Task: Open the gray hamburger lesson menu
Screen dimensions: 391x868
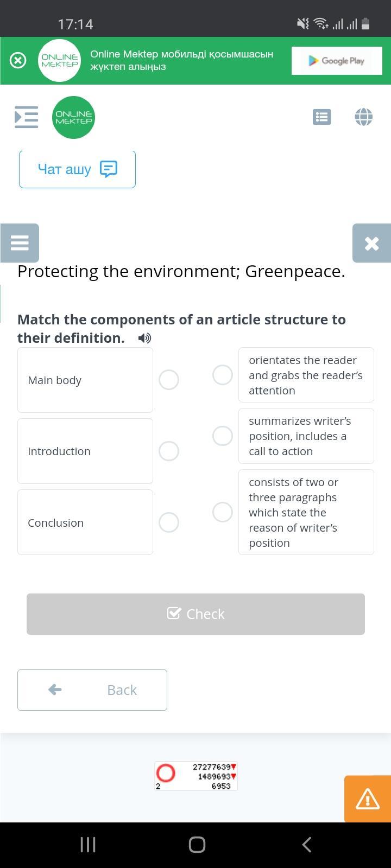Action: (x=20, y=242)
